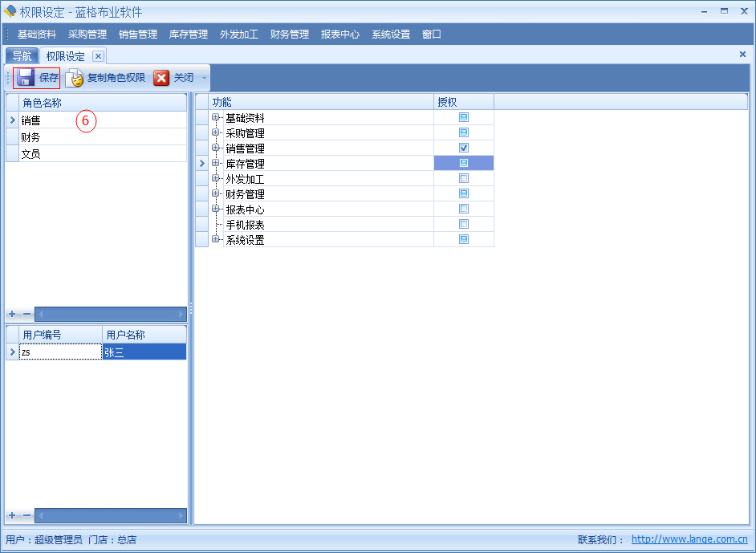Click the red X close icon in toolbar
756x553 pixels.
(161, 78)
